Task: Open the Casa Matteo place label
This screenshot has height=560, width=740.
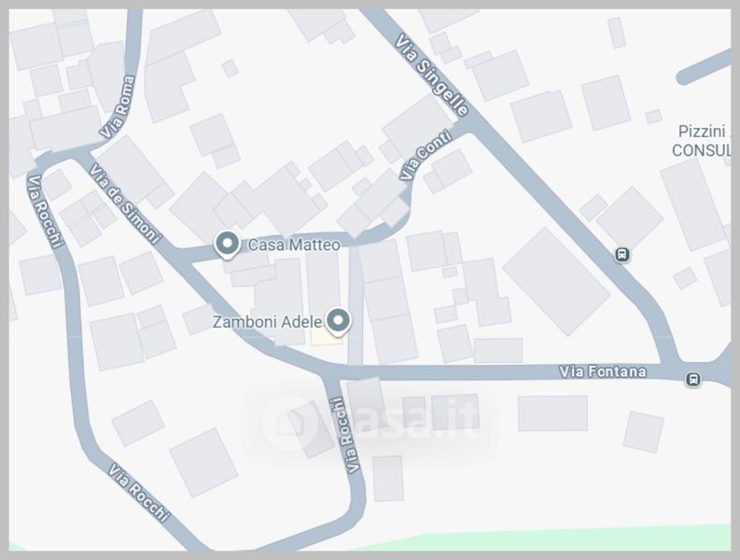Action: 294,245
